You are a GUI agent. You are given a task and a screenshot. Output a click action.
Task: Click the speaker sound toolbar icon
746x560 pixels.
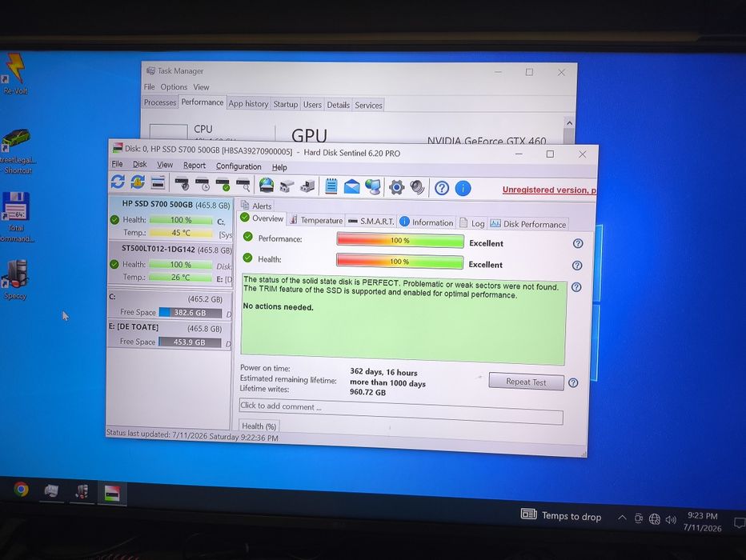(x=417, y=188)
